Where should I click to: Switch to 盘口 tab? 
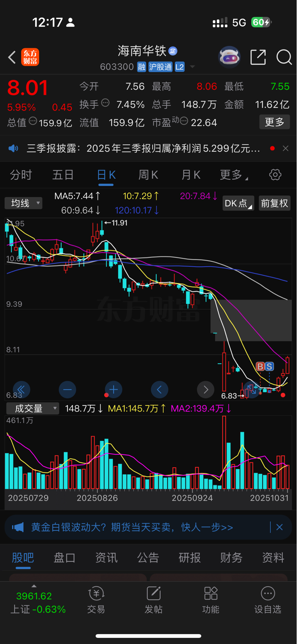coord(64,558)
